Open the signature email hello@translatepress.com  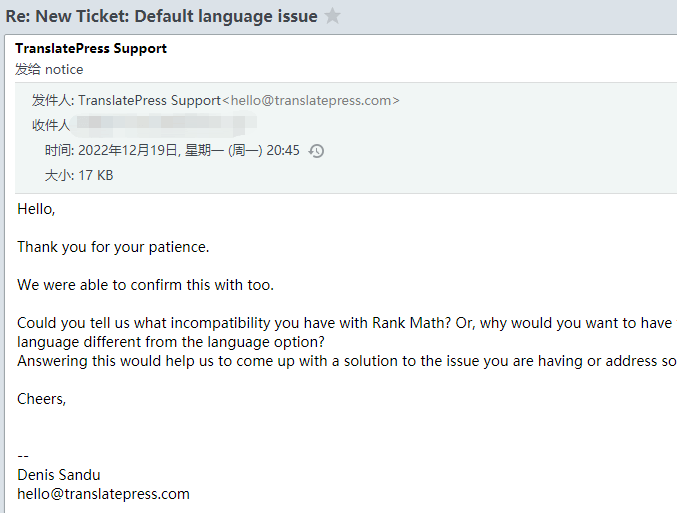pos(103,494)
